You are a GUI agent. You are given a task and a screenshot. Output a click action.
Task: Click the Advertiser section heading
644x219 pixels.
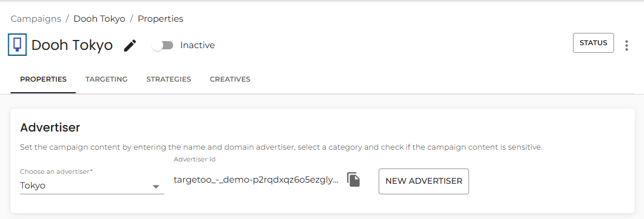[50, 127]
